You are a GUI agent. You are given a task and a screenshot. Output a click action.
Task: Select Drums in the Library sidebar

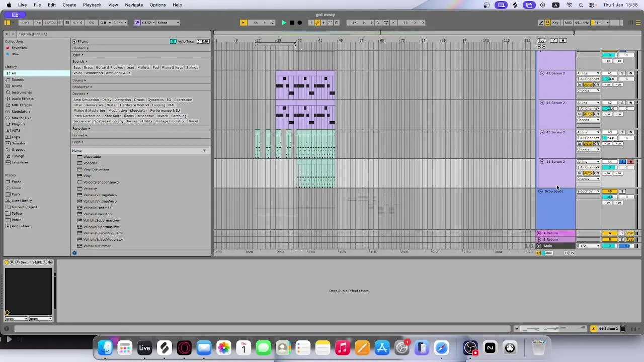17,86
